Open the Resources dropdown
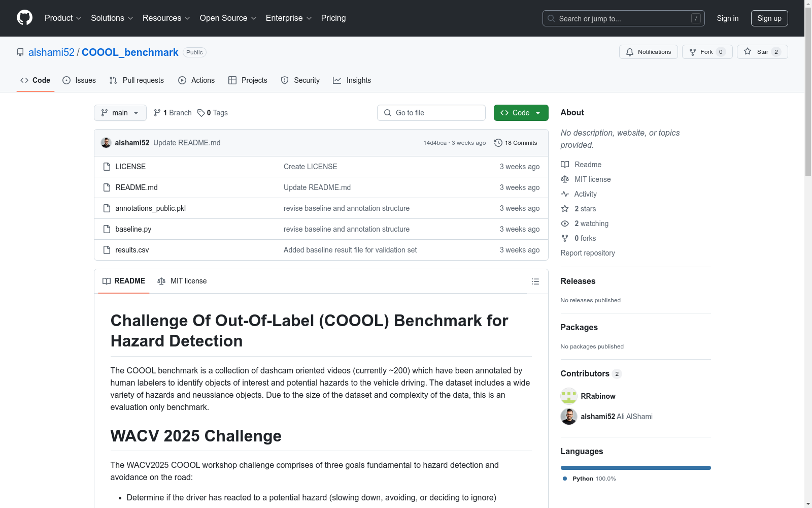 (166, 18)
